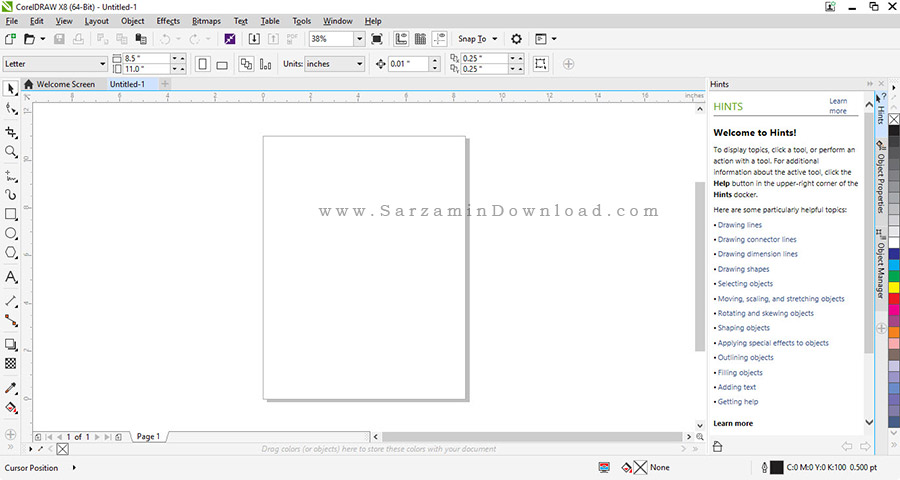900x480 pixels.
Task: Toggle Show rulers
Action: 401,39
